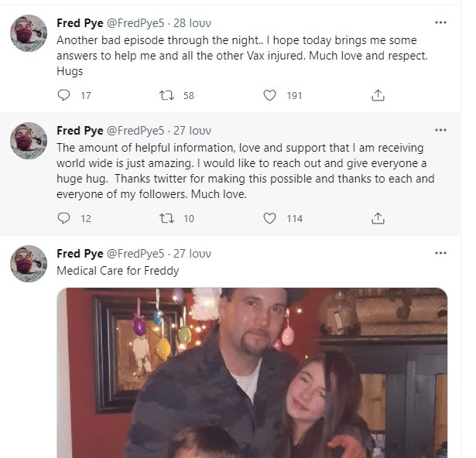476x458 pixels.
Task: Share the 'helpful information' tweet
Action: click(378, 218)
